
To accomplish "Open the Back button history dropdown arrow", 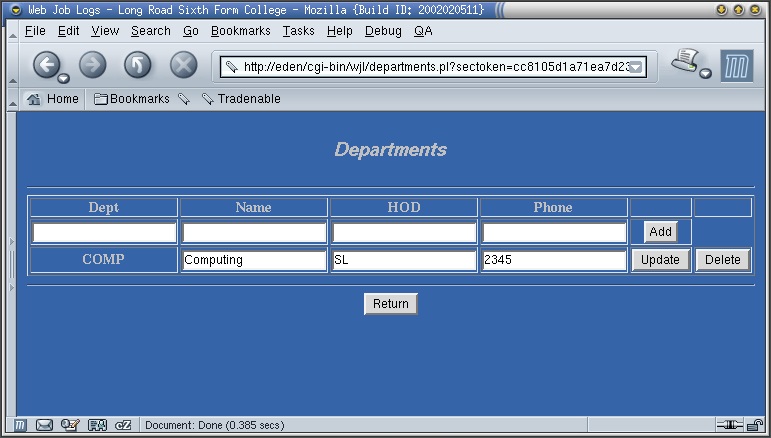I will coord(63,78).
